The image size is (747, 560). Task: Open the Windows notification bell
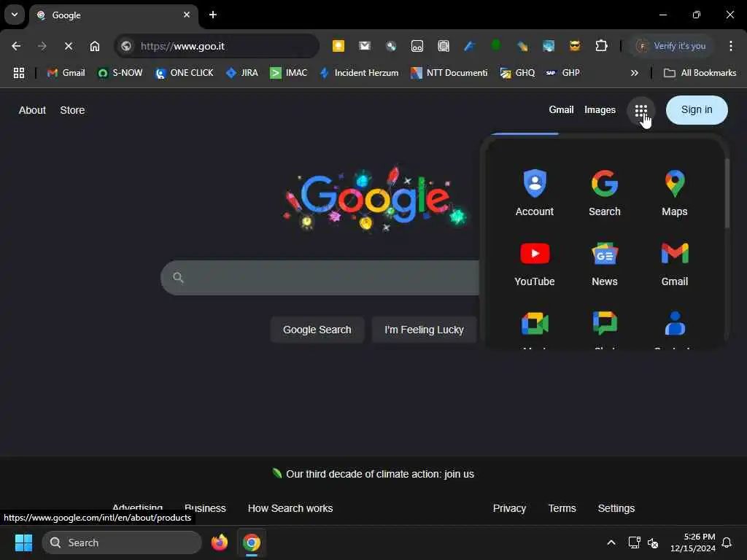click(727, 542)
